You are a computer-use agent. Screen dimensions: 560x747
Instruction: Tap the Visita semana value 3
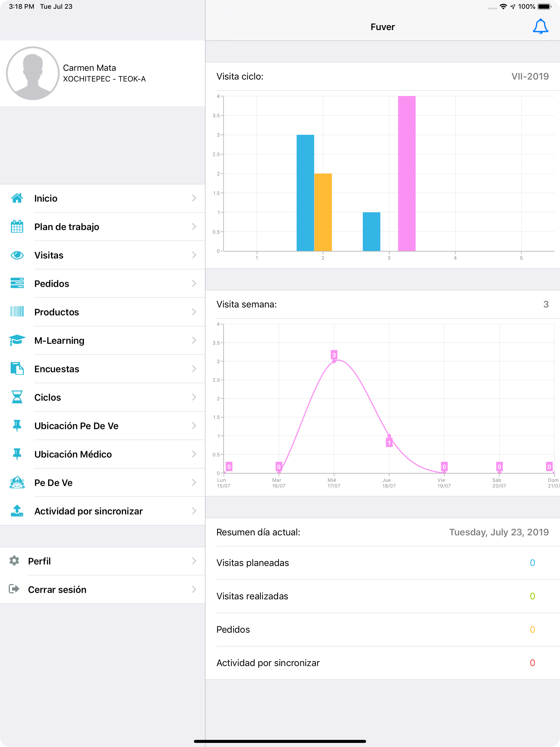(546, 304)
